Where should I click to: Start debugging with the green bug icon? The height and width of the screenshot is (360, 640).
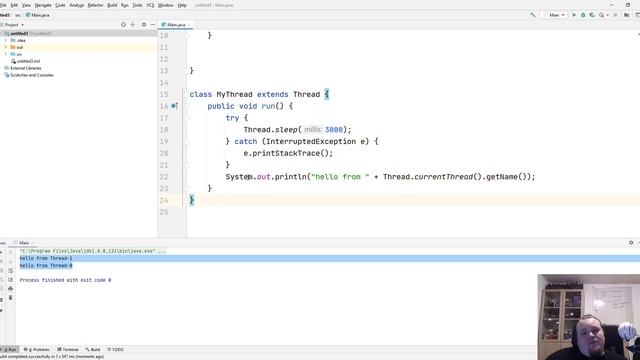coord(583,15)
